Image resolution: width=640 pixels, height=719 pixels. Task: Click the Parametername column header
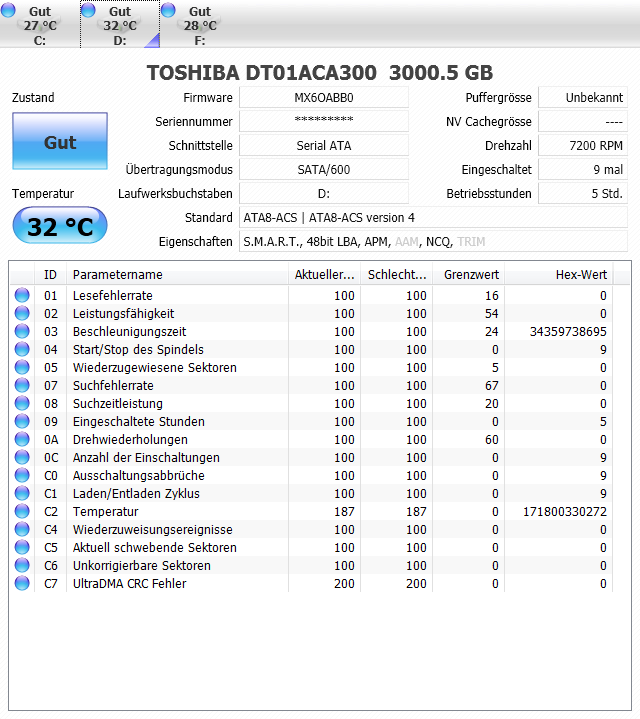[x=177, y=275]
